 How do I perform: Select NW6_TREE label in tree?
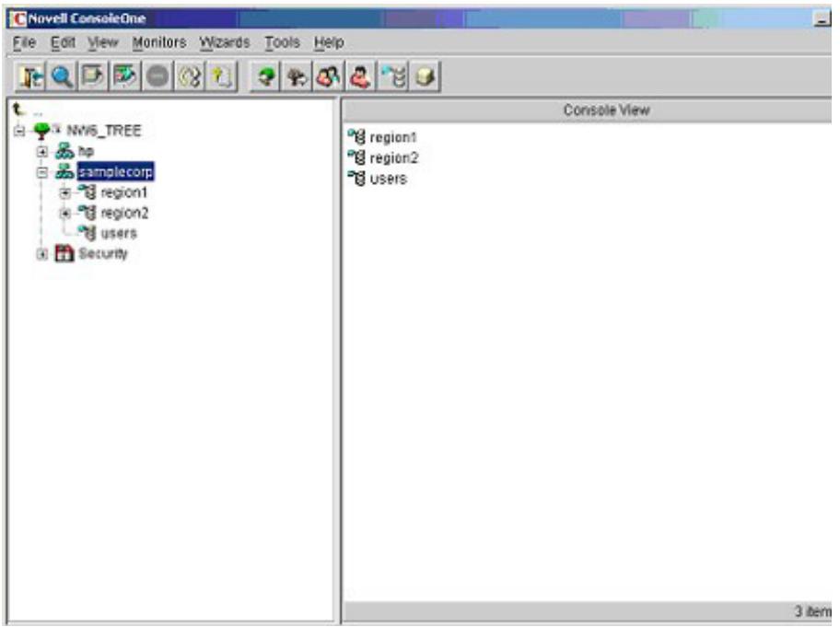click(x=104, y=131)
